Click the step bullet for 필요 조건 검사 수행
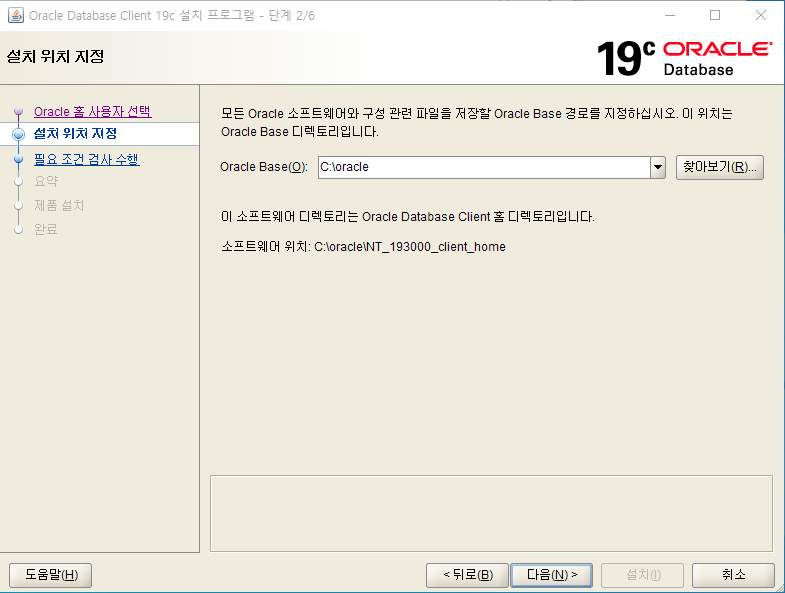The image size is (785, 593). click(x=19, y=159)
